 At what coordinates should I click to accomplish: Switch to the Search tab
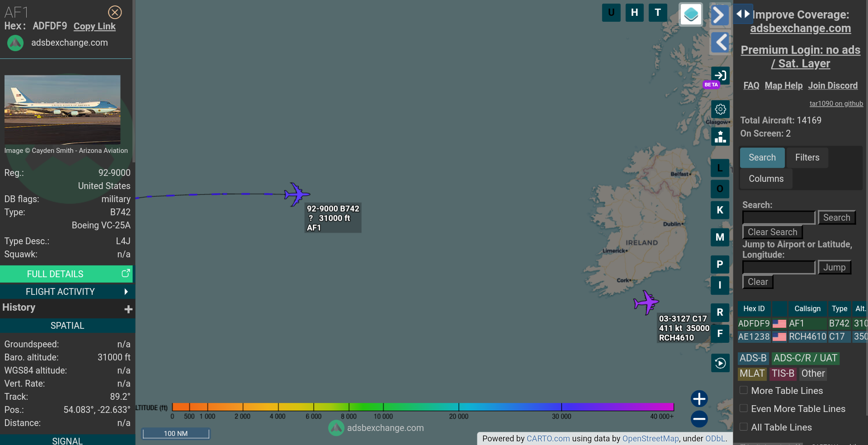point(762,157)
